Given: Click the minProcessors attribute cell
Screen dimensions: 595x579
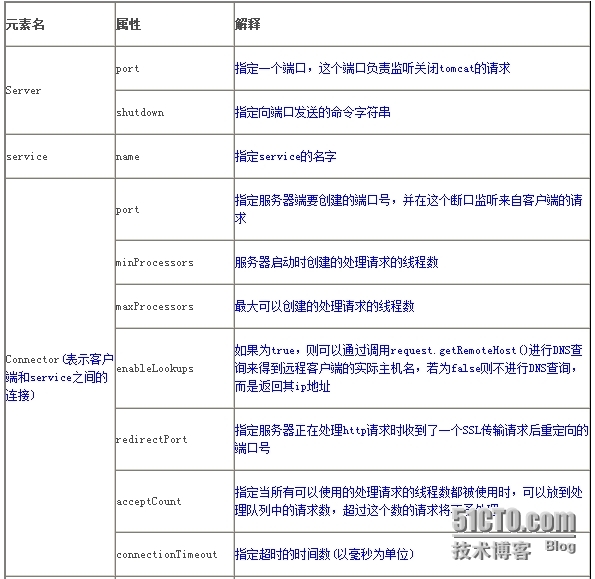Looking at the screenshot, I should (175, 262).
